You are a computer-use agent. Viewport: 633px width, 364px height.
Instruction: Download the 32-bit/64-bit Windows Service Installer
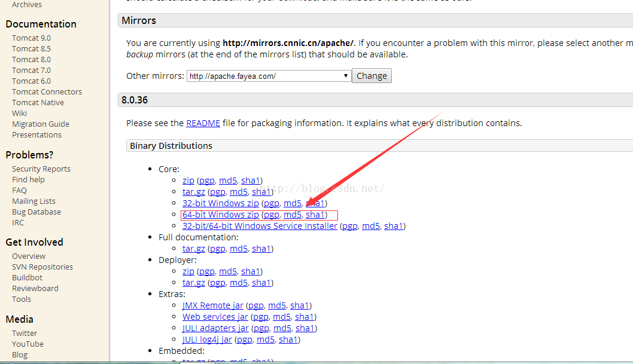(x=260, y=226)
